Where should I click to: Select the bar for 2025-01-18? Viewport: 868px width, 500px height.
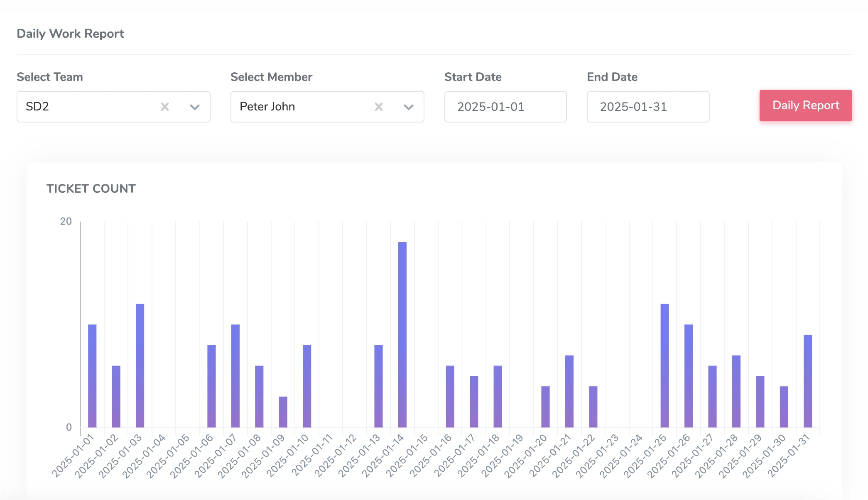pyautogui.click(x=498, y=397)
